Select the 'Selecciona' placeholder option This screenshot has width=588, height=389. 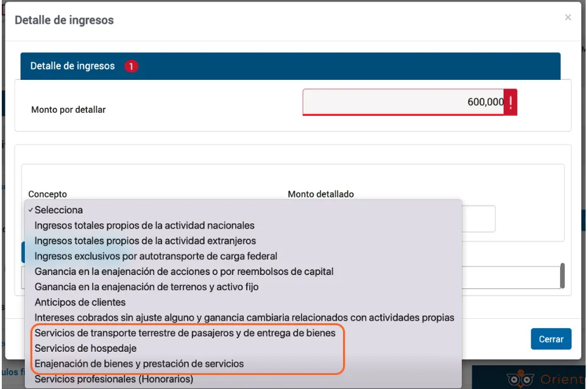(x=58, y=210)
